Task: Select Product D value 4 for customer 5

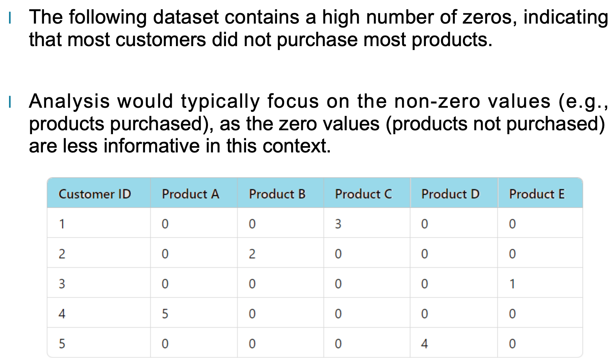Action: point(425,344)
